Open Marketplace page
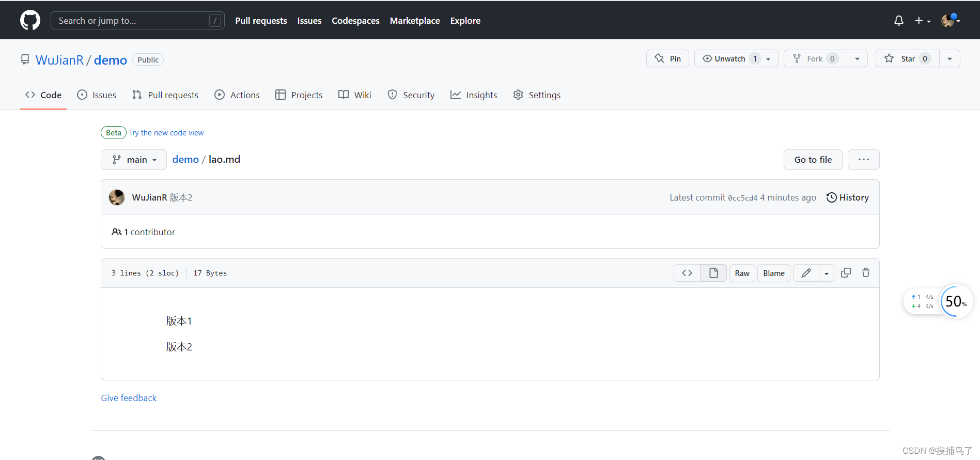Image resolution: width=980 pixels, height=460 pixels. pos(415,21)
